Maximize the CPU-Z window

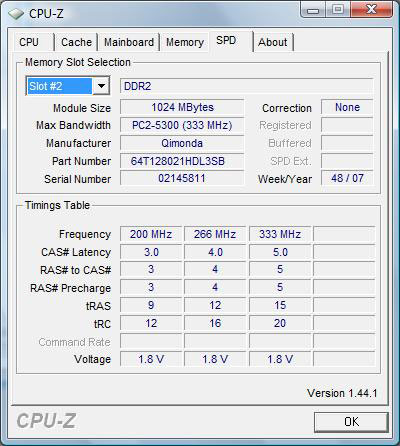click(338, 10)
